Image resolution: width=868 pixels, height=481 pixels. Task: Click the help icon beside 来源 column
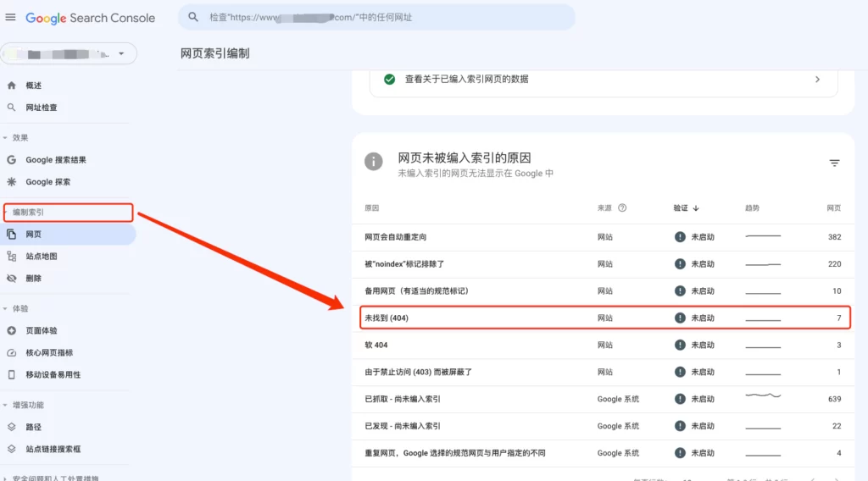(x=622, y=207)
